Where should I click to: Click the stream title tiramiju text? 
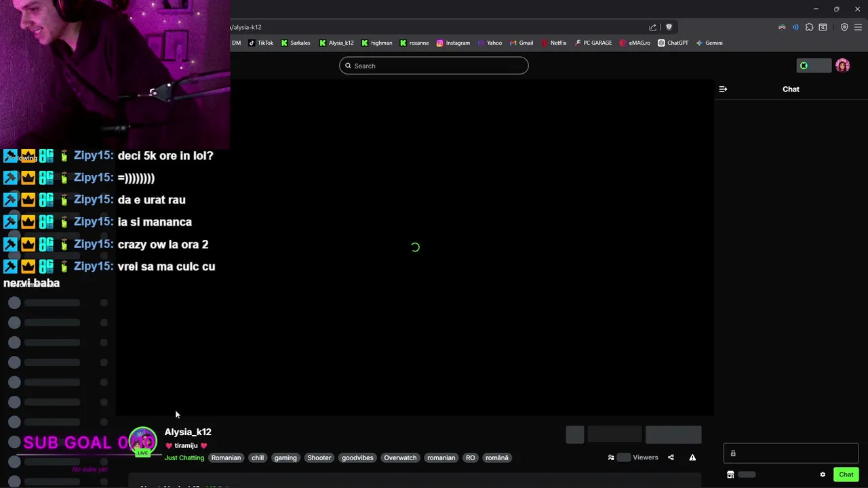click(x=186, y=445)
